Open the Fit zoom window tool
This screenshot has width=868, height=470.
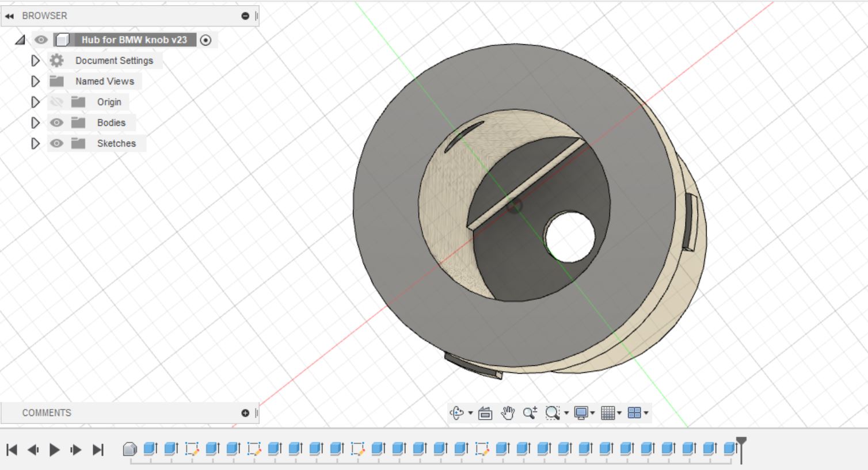(553, 413)
